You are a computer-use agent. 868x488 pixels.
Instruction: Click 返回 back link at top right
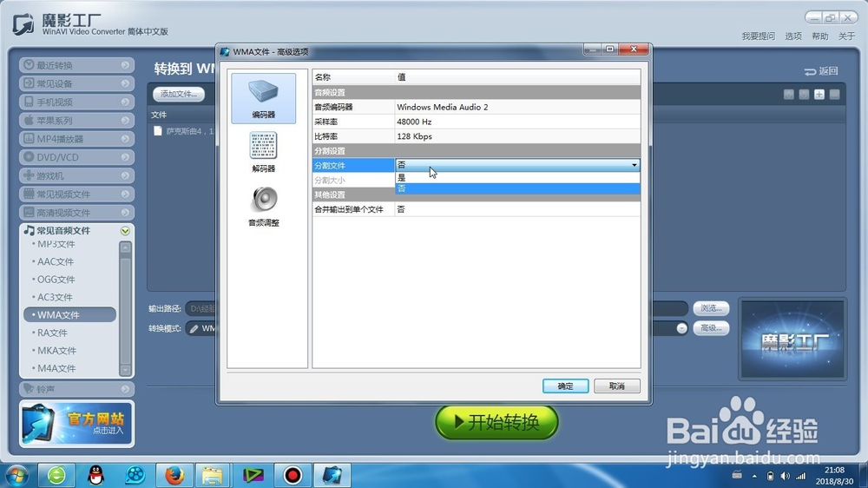[821, 71]
